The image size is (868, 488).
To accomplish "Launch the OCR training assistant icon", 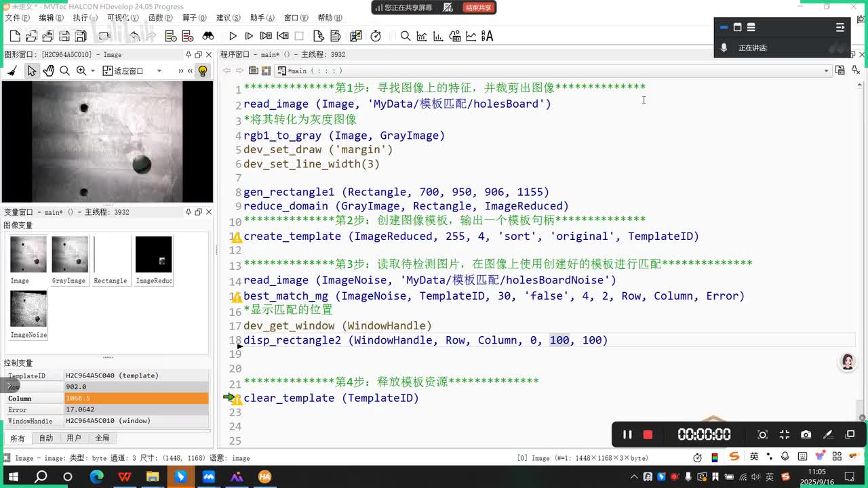I will (x=488, y=36).
